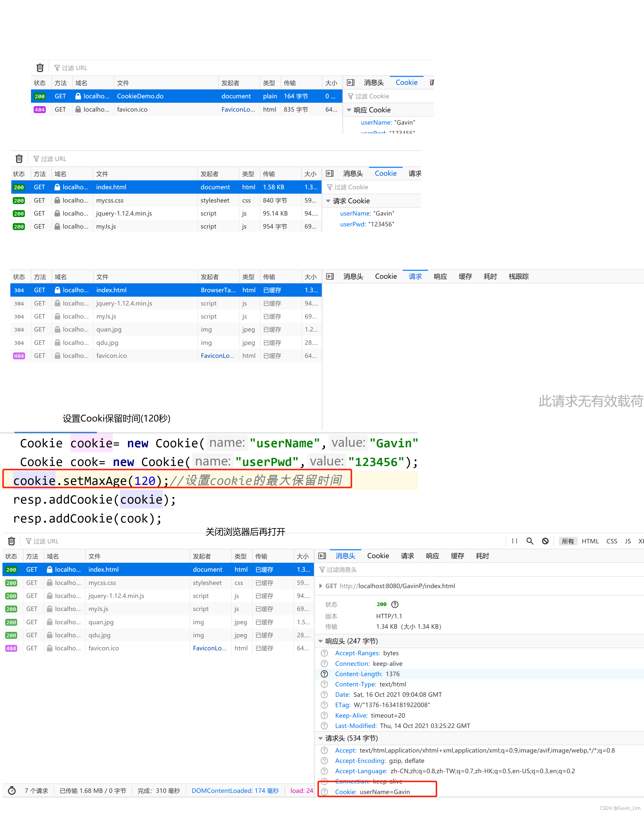Click the DOMContentLoaded: 174 毫秒 status entry
644x813 pixels.
pyautogui.click(x=235, y=790)
